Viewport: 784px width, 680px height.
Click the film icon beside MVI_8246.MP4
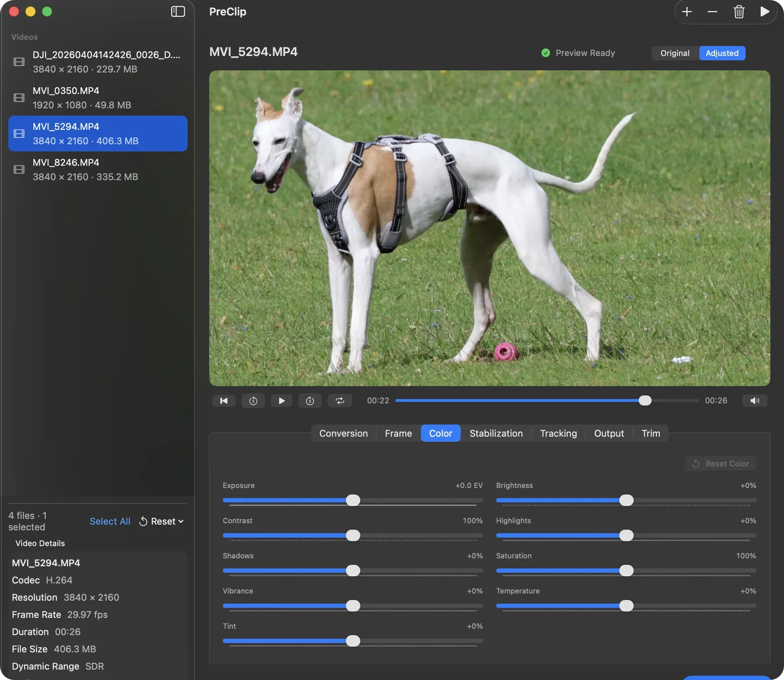[19, 169]
